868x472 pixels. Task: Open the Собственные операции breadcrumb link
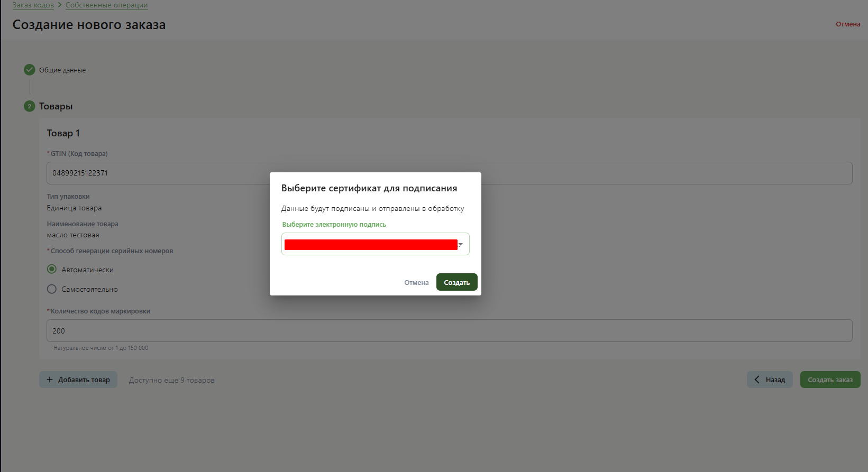[x=106, y=5]
